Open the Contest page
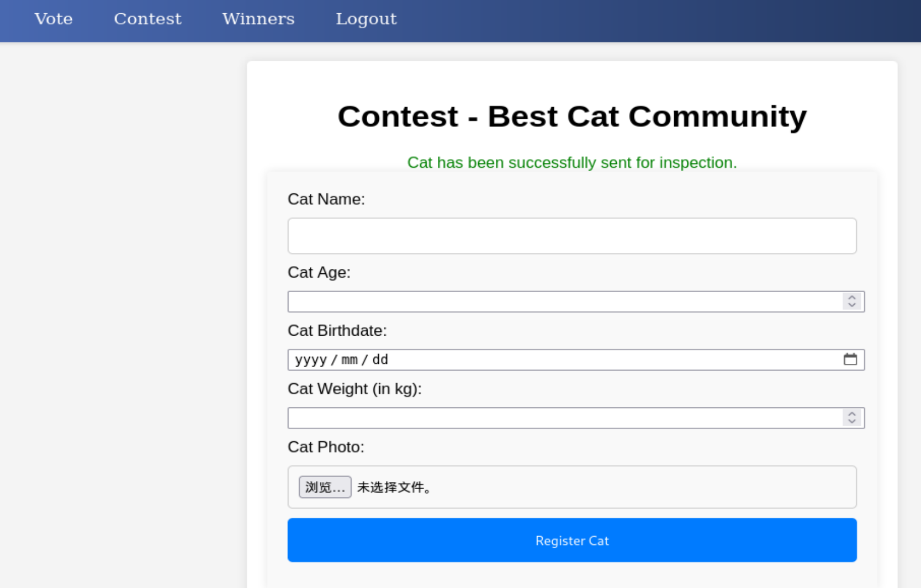Image resolution: width=921 pixels, height=588 pixels. (147, 19)
